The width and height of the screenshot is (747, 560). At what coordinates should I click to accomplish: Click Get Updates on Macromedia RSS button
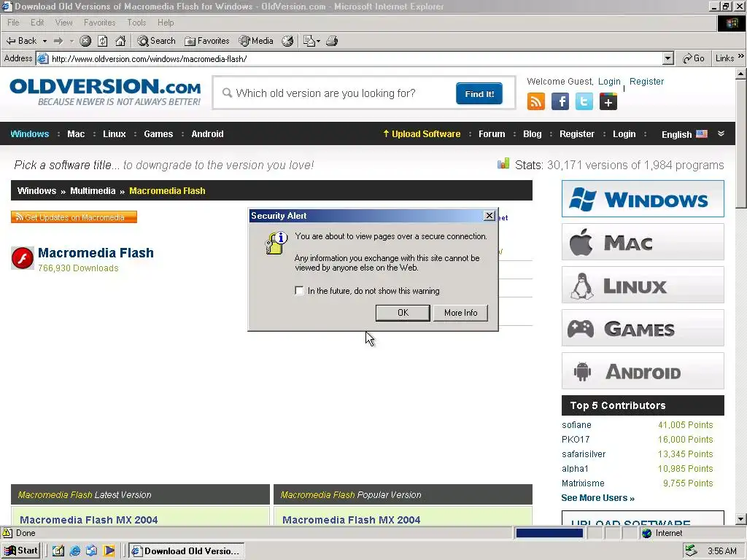(x=74, y=217)
